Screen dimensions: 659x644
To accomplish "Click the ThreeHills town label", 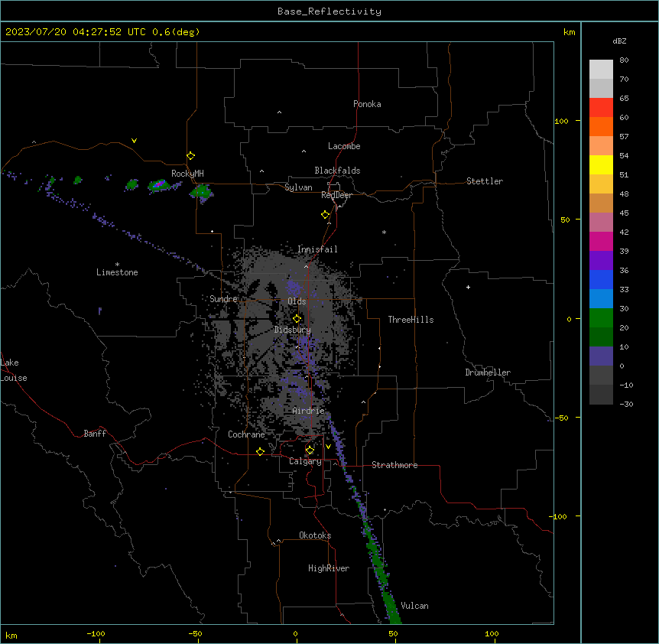I will pos(411,320).
